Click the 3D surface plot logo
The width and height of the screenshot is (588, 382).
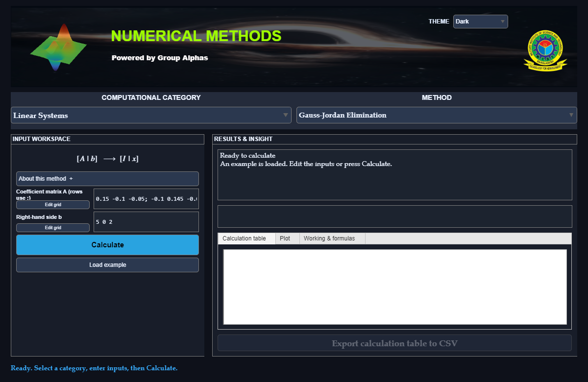(x=58, y=48)
